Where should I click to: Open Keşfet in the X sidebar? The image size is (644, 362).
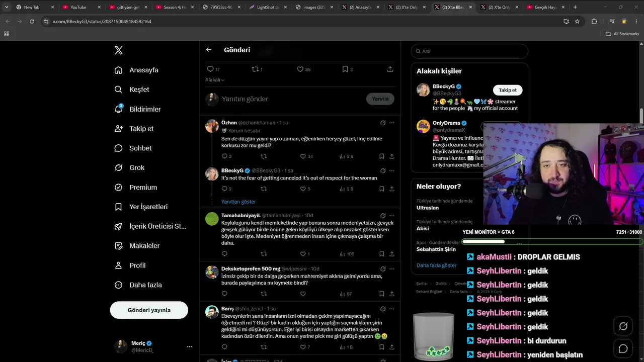(x=132, y=89)
